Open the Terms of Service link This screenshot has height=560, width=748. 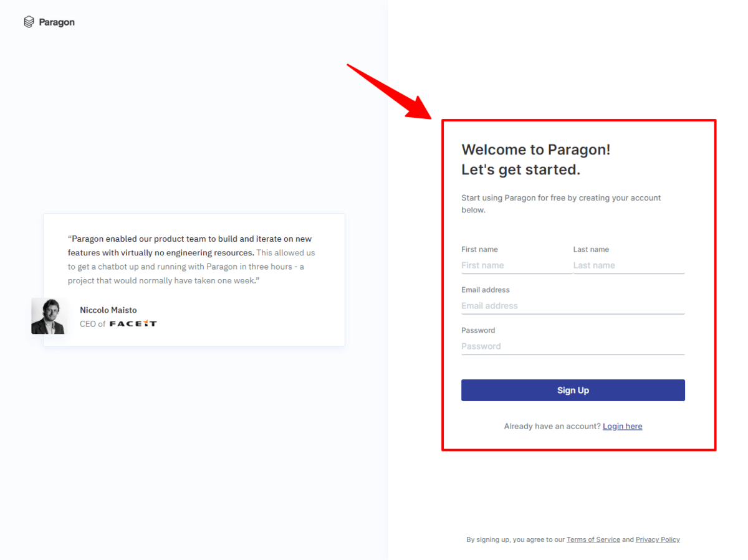593,540
